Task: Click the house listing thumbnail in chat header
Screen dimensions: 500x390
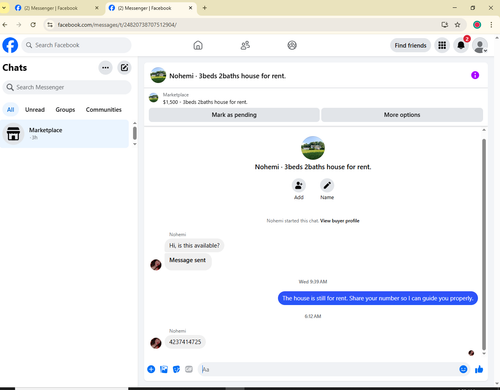Action: [x=158, y=75]
